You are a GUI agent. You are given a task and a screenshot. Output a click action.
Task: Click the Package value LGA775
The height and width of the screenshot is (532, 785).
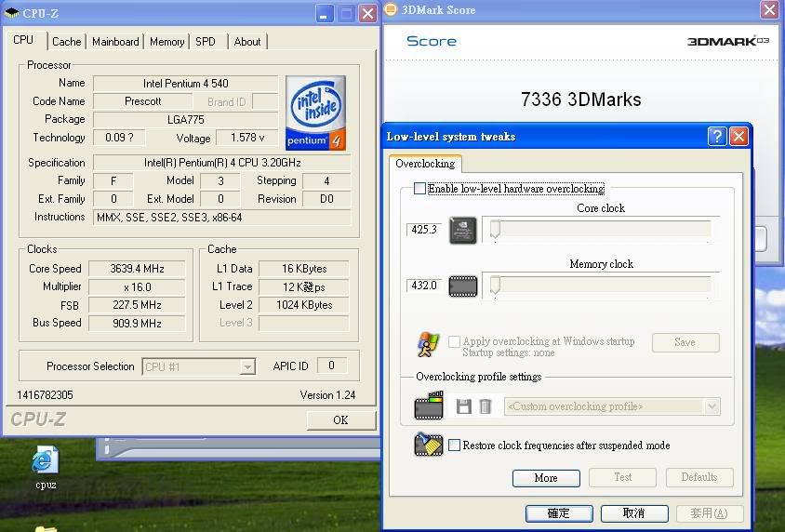pos(186,120)
